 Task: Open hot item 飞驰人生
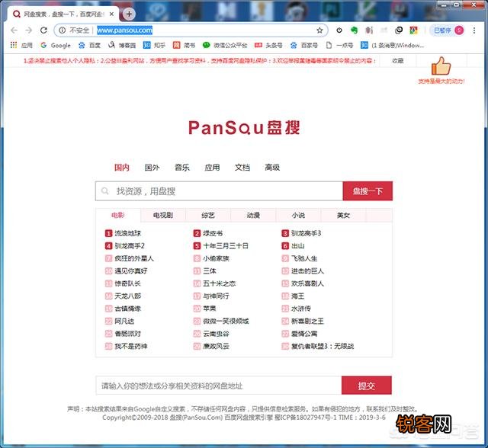[x=304, y=258]
